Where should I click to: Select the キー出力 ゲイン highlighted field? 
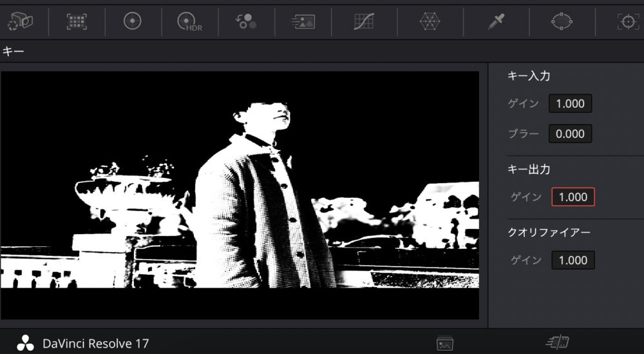pos(573,197)
